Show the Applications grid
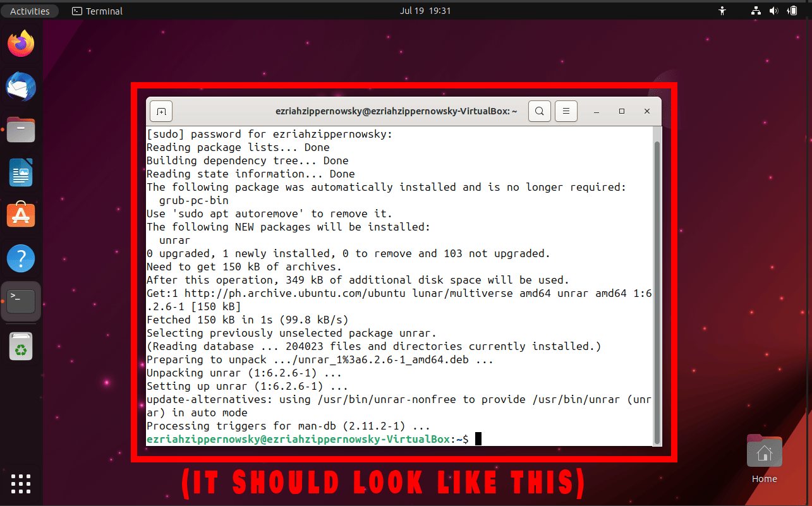The width and height of the screenshot is (812, 506). [21, 484]
